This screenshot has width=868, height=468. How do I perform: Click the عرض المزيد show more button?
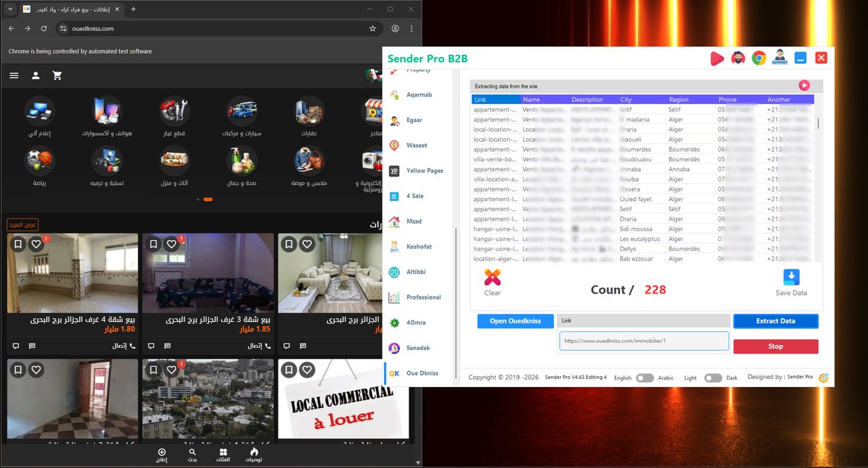click(22, 225)
